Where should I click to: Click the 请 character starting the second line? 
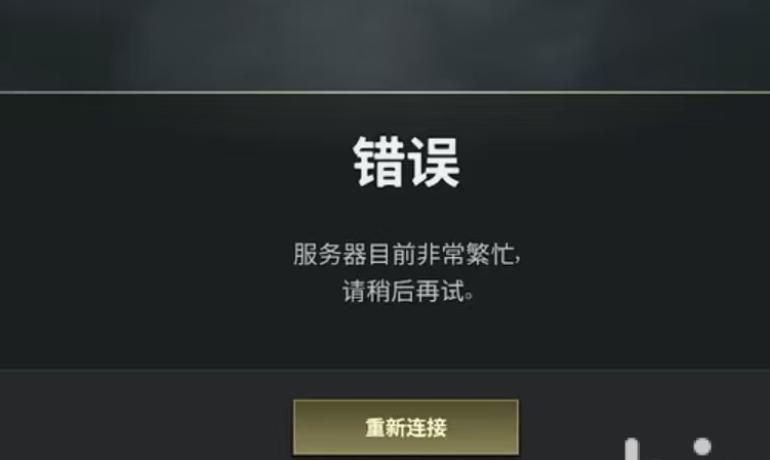coord(354,291)
